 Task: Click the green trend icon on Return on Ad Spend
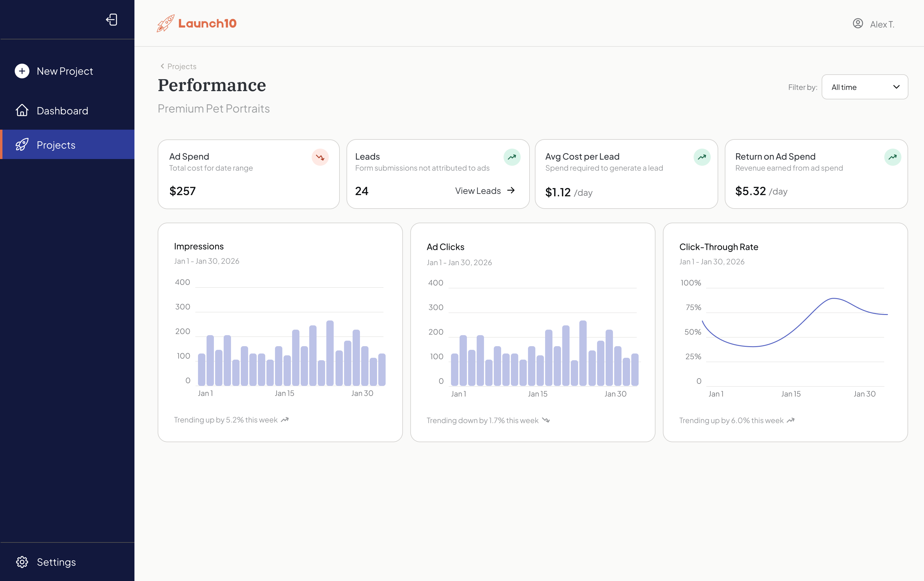(x=893, y=157)
